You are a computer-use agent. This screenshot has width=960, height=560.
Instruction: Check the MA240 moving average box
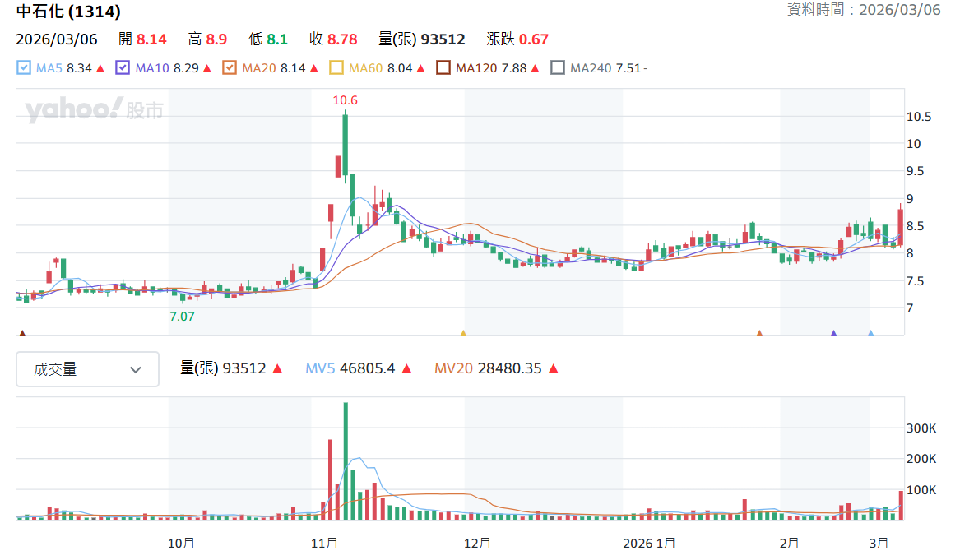click(x=558, y=68)
